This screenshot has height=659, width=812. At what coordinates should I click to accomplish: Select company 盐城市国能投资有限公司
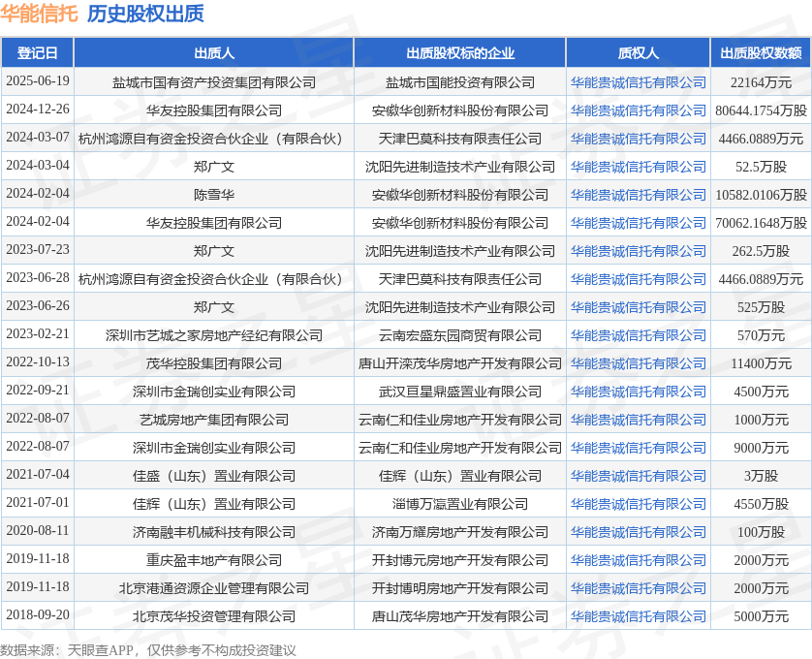point(460,82)
